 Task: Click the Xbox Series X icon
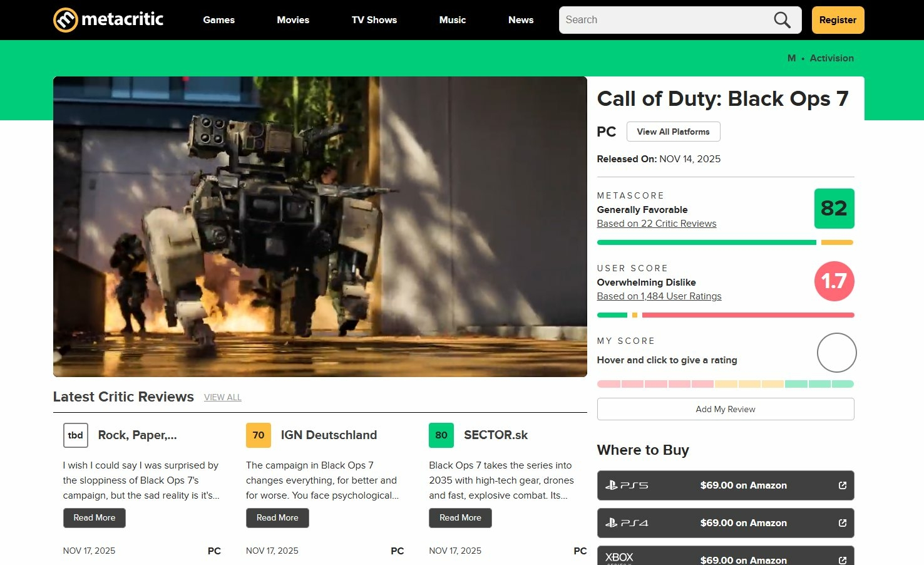pyautogui.click(x=619, y=556)
